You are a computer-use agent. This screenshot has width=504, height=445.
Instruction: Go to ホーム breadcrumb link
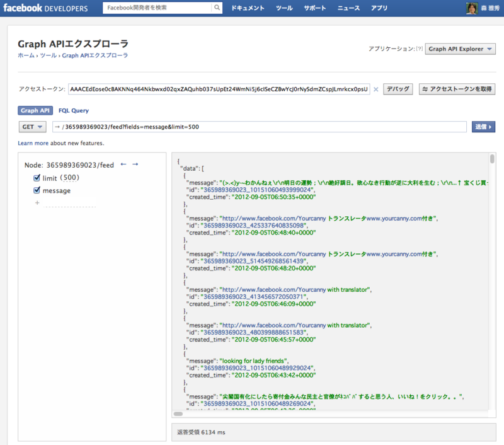click(26, 55)
